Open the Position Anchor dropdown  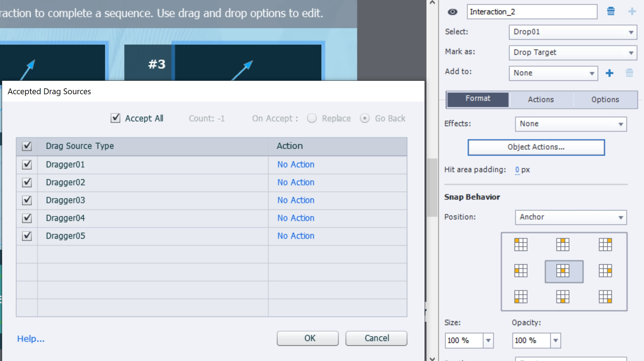(570, 217)
